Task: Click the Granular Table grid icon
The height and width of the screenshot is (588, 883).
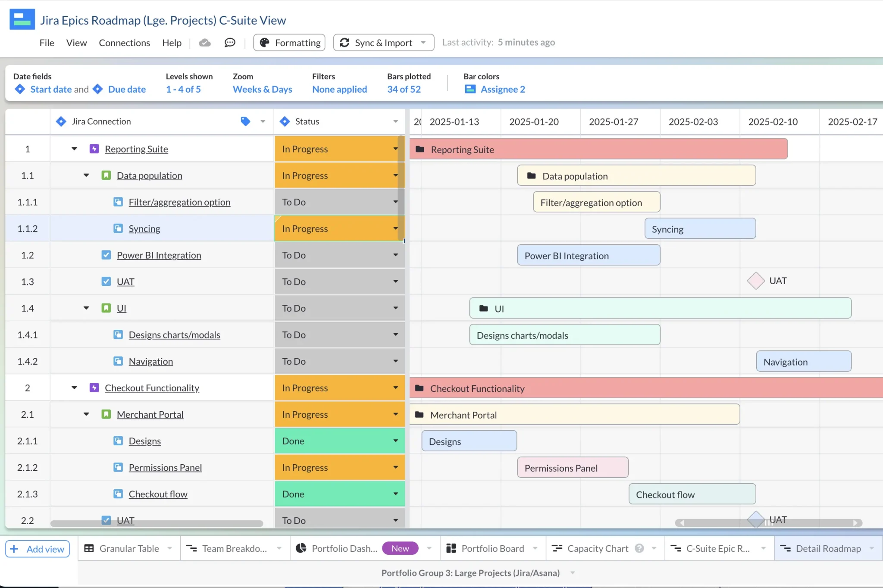Action: [x=89, y=548]
